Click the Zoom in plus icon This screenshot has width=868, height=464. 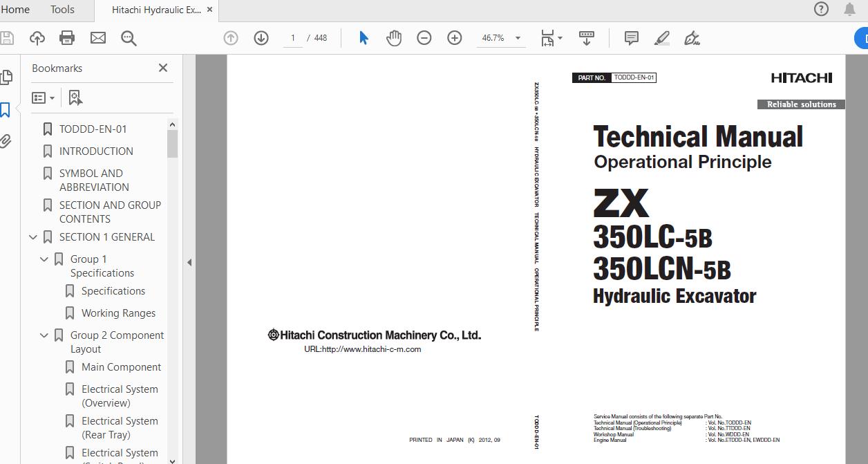pos(455,38)
